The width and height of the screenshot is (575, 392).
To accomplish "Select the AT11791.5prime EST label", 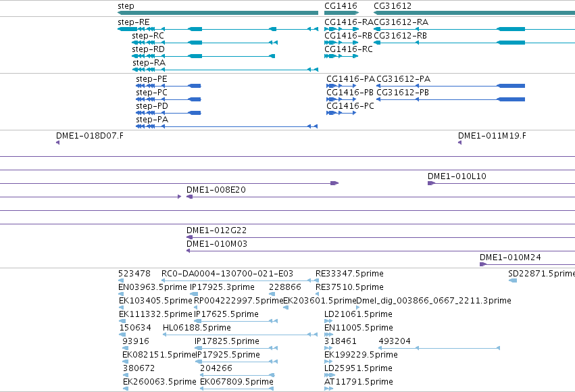I will click(359, 382).
